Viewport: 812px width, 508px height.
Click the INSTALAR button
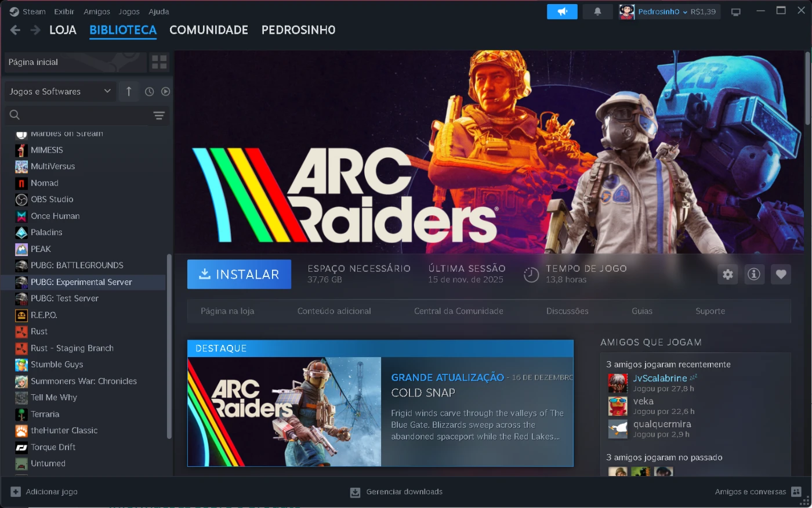pos(239,275)
